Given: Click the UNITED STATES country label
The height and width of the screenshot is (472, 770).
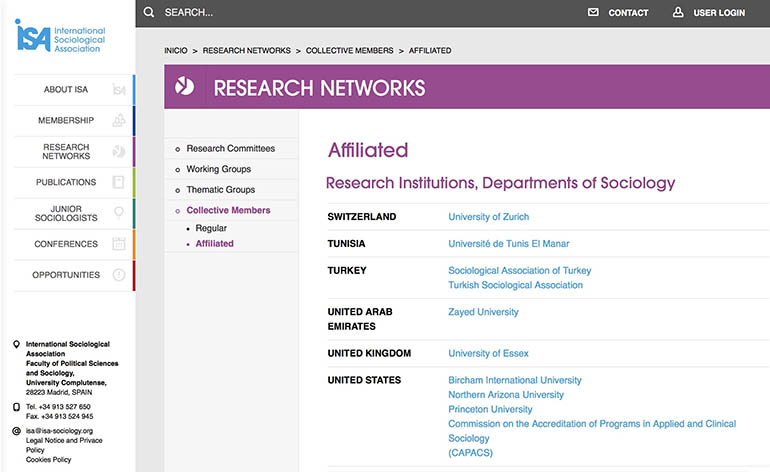Looking at the screenshot, I should pyautogui.click(x=364, y=380).
